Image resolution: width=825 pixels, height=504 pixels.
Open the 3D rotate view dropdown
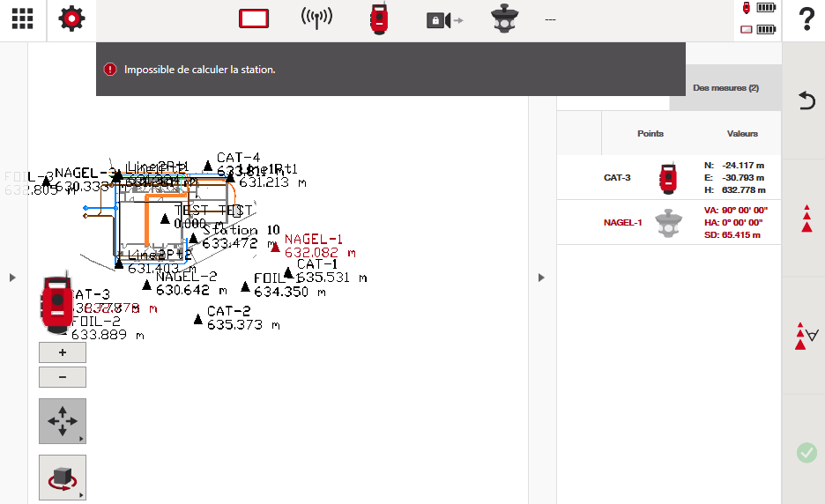click(x=63, y=478)
